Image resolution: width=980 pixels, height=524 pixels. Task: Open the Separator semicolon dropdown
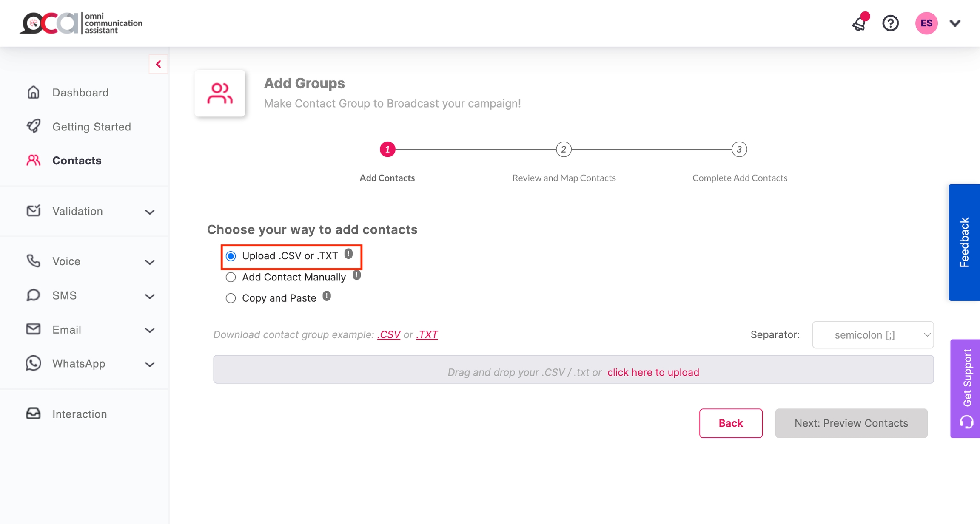pos(872,335)
